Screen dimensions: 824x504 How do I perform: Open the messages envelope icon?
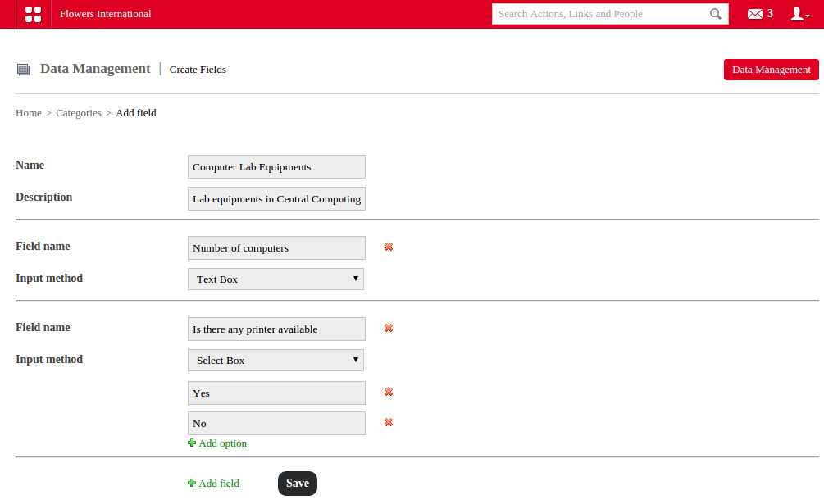coord(755,14)
